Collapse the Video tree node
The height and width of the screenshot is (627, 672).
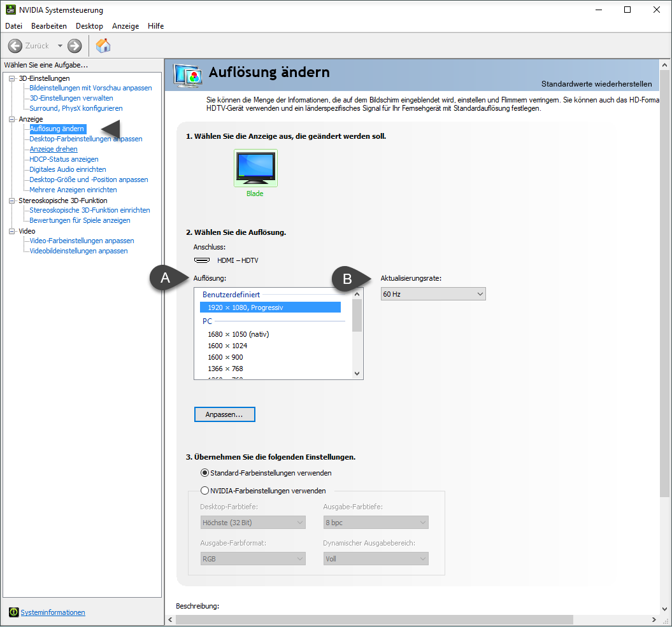[12, 231]
